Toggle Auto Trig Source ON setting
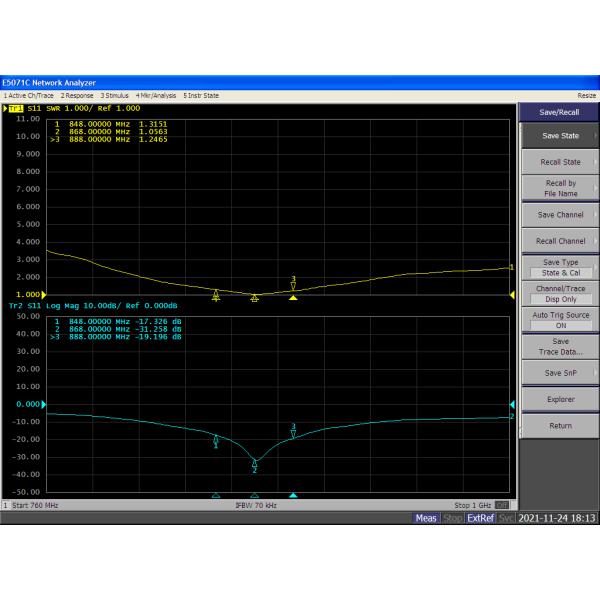The width and height of the screenshot is (600, 600). click(560, 320)
